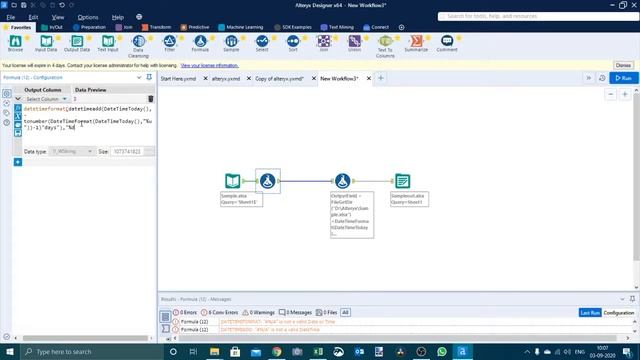Image resolution: width=640 pixels, height=360 pixels.
Task: Add a new expression with plus button
Action: [18, 162]
